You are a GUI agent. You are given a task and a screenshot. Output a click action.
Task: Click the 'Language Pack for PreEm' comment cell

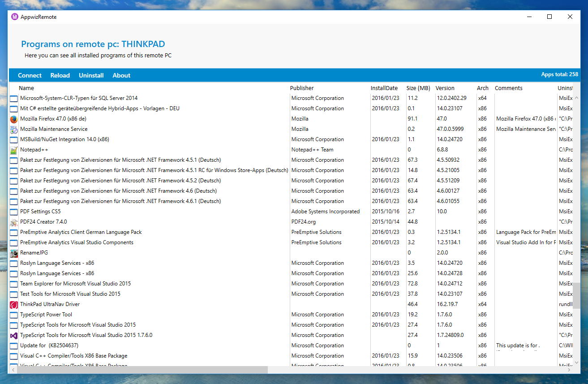526,232
